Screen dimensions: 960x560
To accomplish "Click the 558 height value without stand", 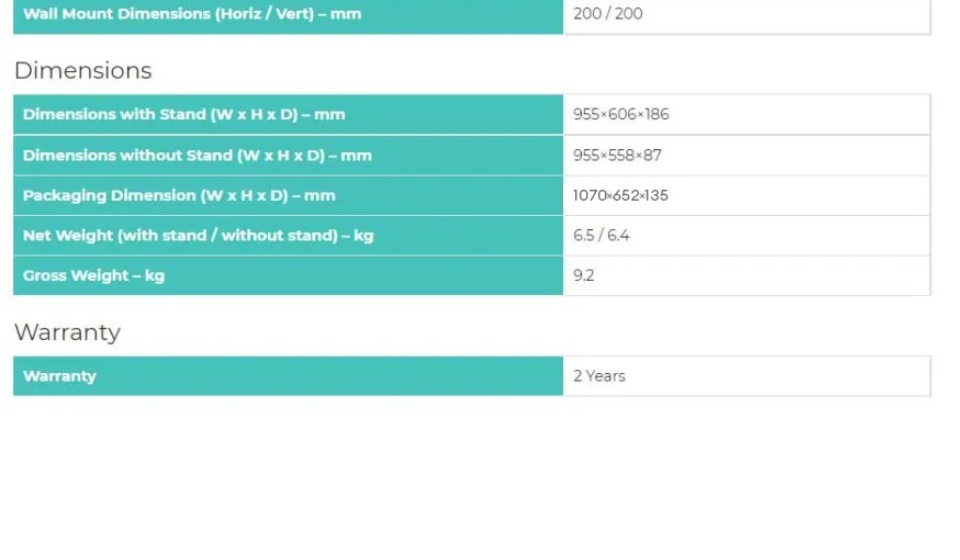I will pos(622,155).
